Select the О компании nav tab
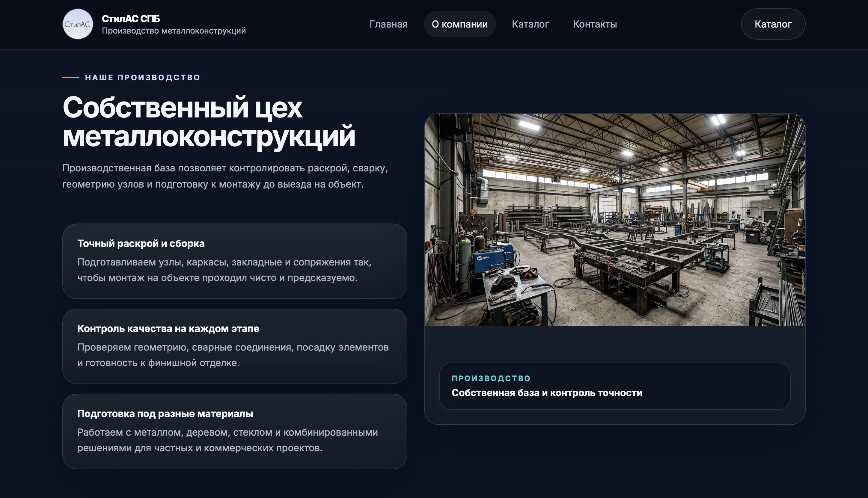868x498 pixels. 459,24
